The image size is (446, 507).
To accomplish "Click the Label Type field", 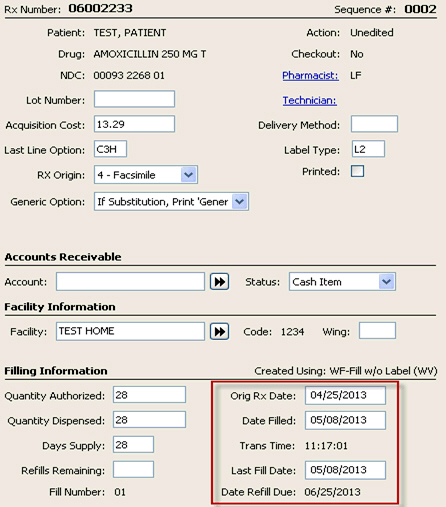I will click(x=368, y=149).
